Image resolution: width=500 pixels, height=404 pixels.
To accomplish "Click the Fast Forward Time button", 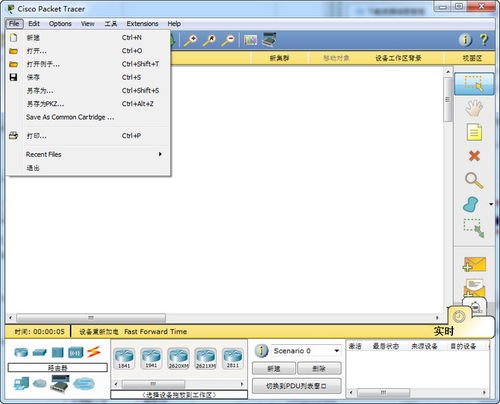I will [x=155, y=332].
